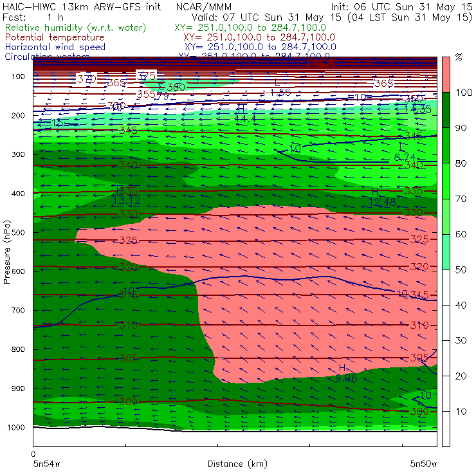
Task: Click the '14.35' wind speed label
Action: point(417,109)
